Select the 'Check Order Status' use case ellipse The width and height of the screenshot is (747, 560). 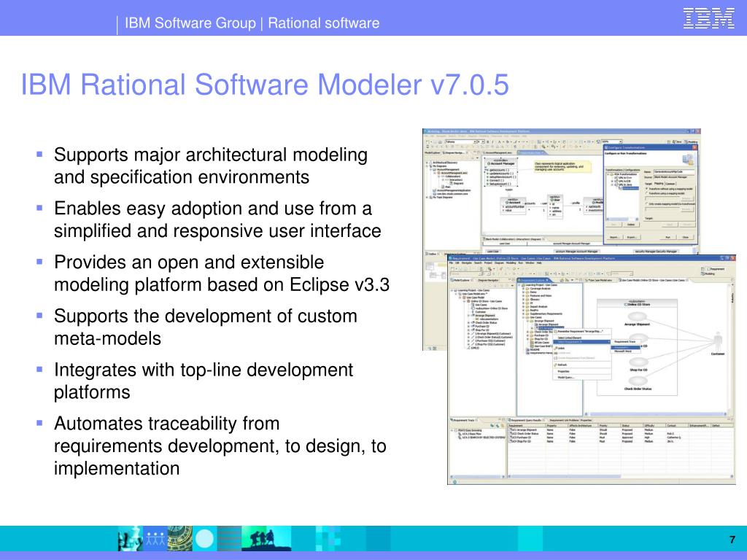click(637, 381)
